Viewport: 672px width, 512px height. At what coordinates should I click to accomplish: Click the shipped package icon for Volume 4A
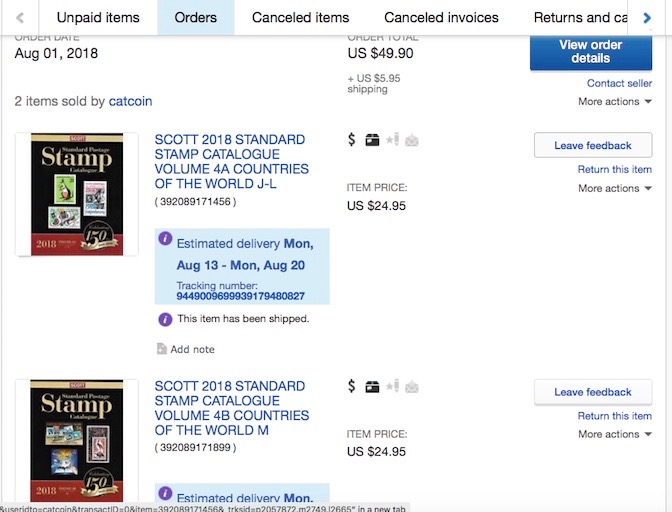(x=372, y=140)
